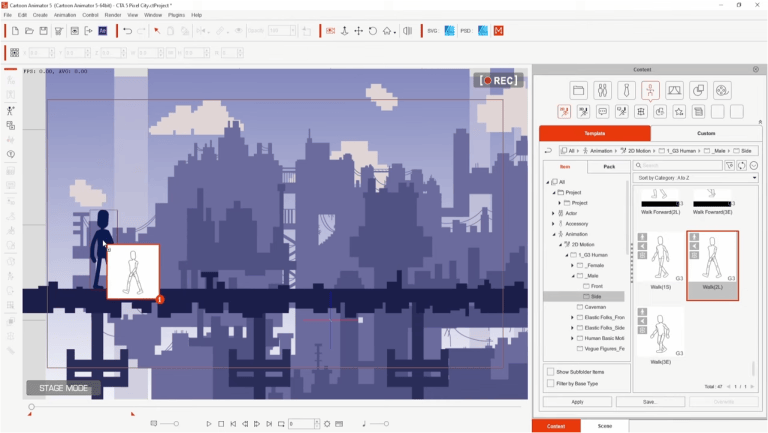Image resolution: width=768 pixels, height=433 pixels.
Task: Click the Save... button
Action: pos(650,402)
